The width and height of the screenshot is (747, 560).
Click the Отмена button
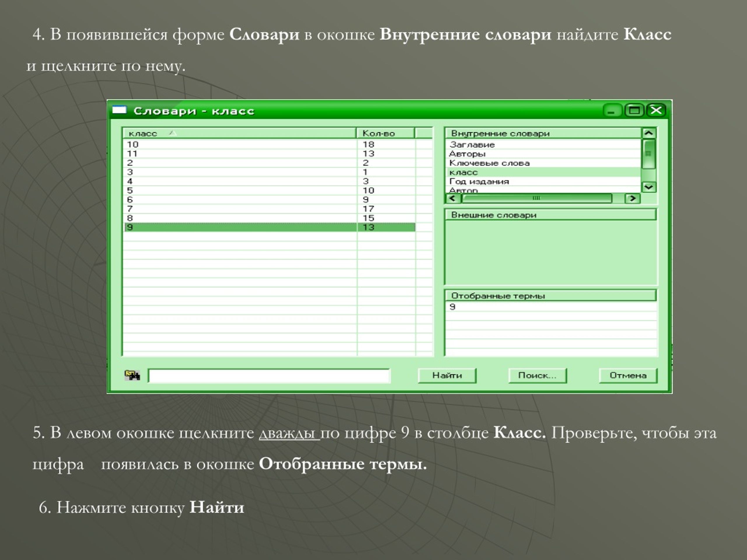pyautogui.click(x=628, y=375)
